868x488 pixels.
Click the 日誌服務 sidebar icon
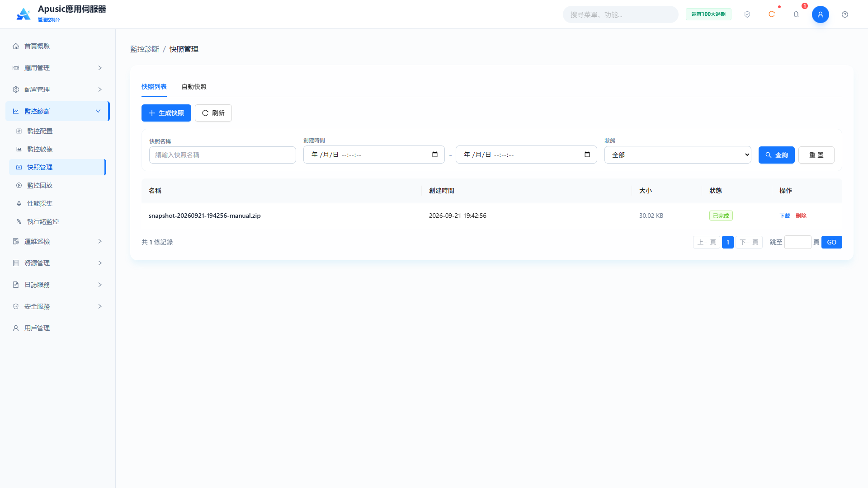[x=16, y=285]
